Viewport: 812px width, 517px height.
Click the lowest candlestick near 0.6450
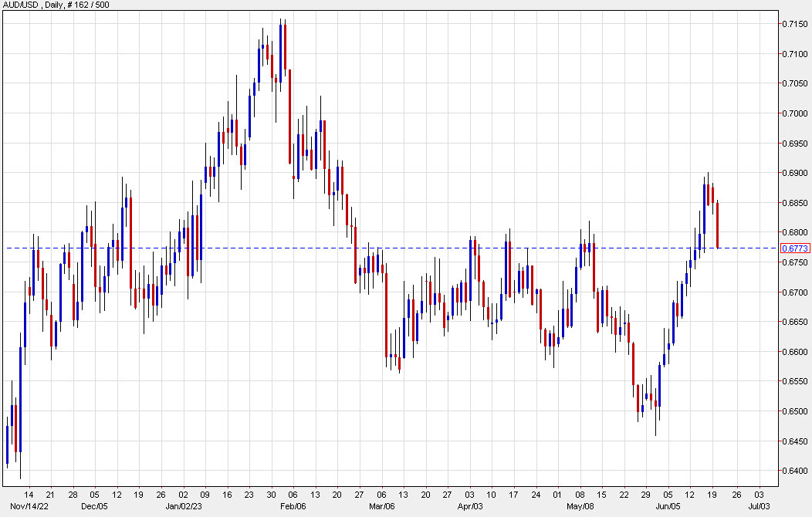657,424
